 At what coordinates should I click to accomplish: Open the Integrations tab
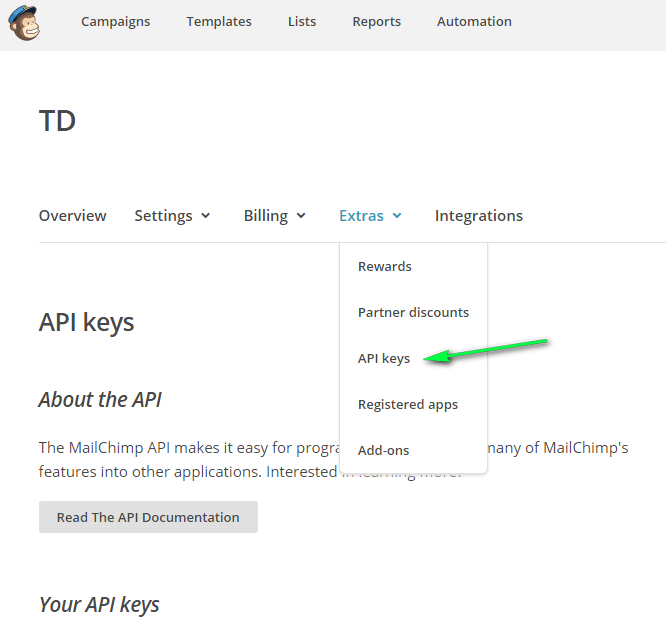pyautogui.click(x=479, y=216)
